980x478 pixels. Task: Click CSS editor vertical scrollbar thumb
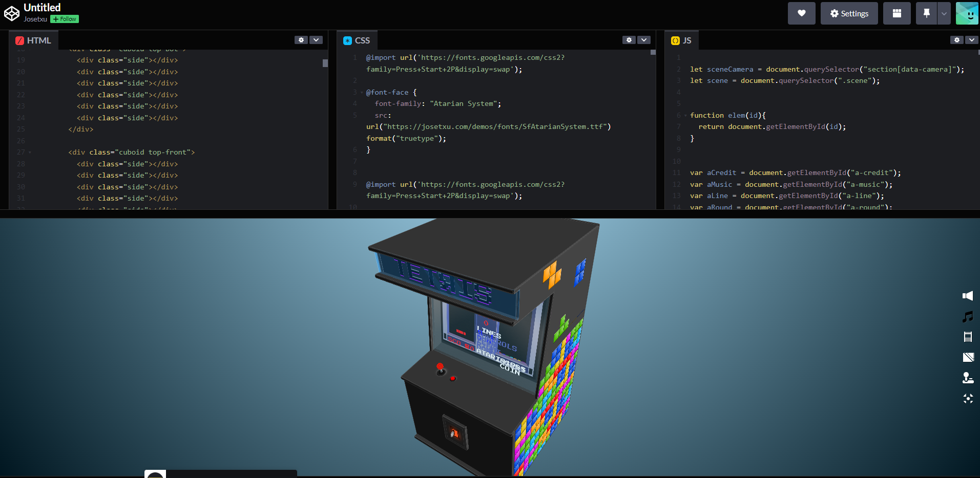pyautogui.click(x=653, y=52)
